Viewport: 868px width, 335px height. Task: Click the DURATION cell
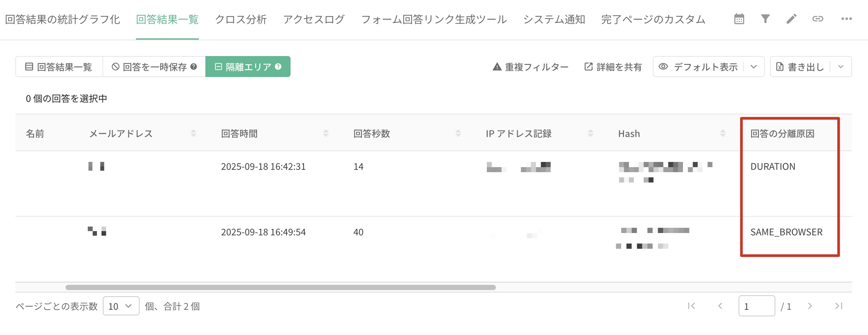[x=773, y=167]
